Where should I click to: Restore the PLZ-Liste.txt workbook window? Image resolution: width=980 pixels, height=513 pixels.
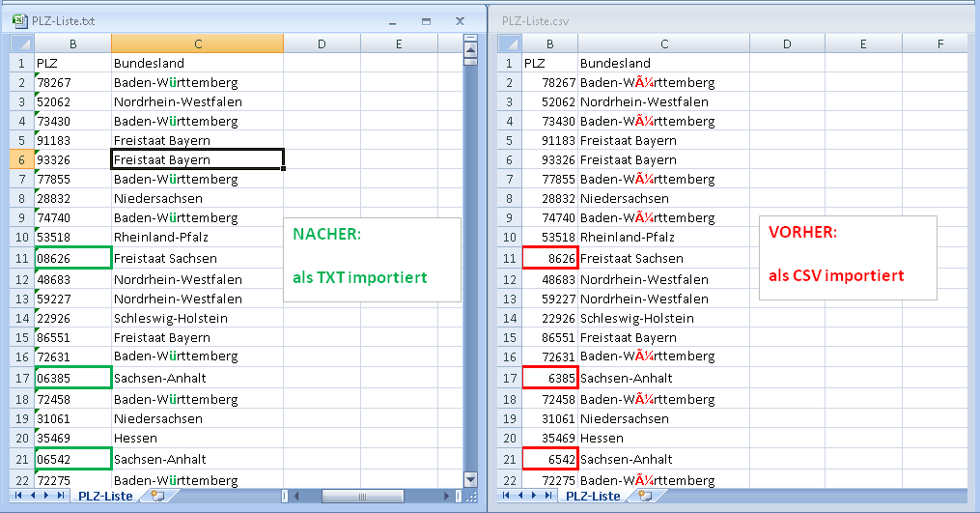coord(426,20)
